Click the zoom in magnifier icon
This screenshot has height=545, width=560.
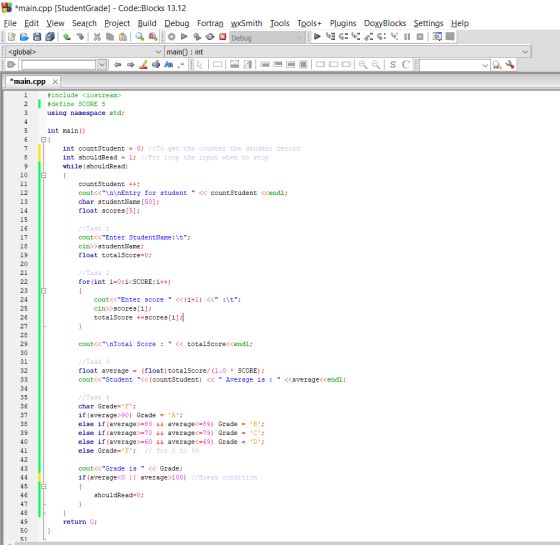[363, 65]
